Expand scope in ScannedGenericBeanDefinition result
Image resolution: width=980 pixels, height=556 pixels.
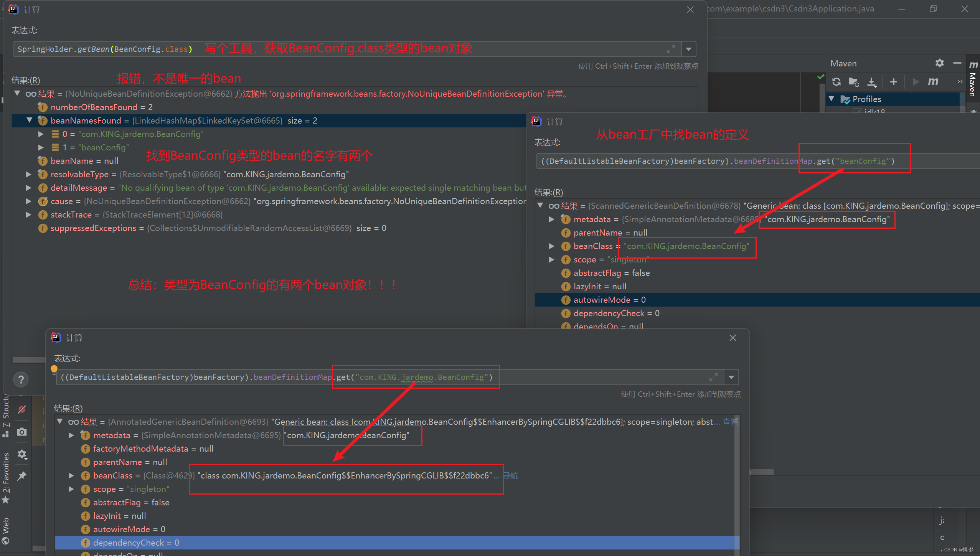click(x=552, y=259)
